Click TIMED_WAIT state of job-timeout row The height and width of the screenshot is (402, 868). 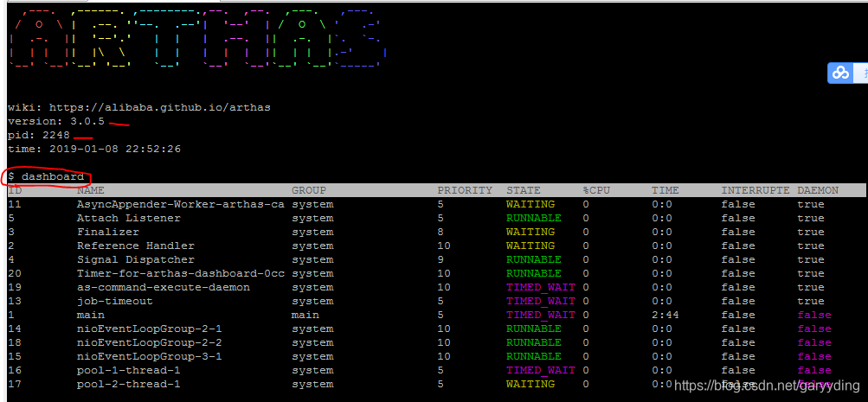(x=540, y=302)
